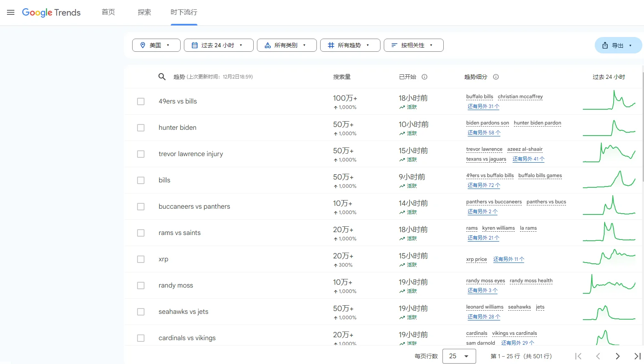Expand 还有另外 58 个 for hunter biden

[484, 133]
